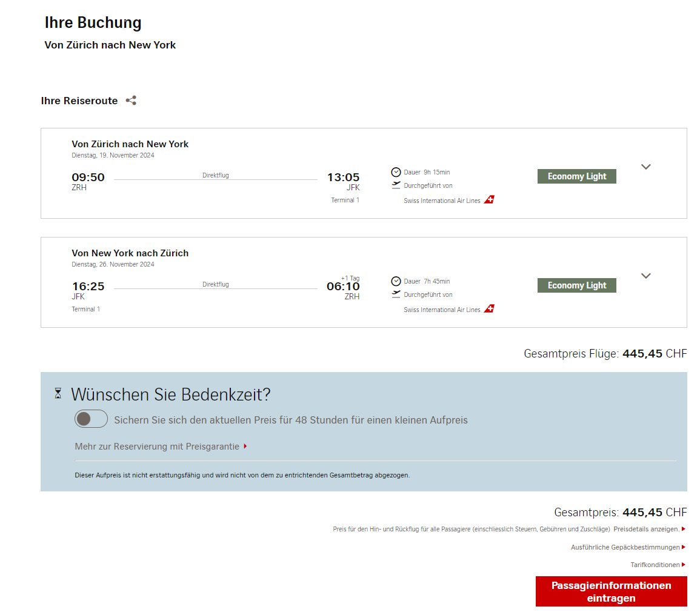Click the clock icon for the 7h 45min duration
The image size is (700, 615).
(396, 281)
